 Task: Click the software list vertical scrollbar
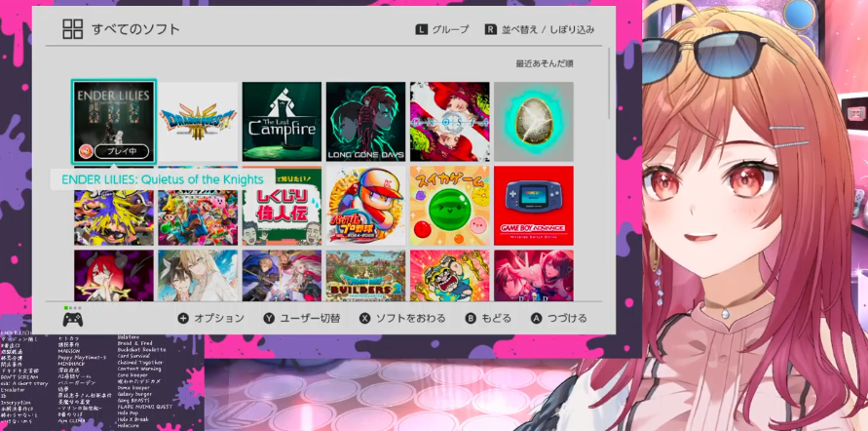click(610, 83)
